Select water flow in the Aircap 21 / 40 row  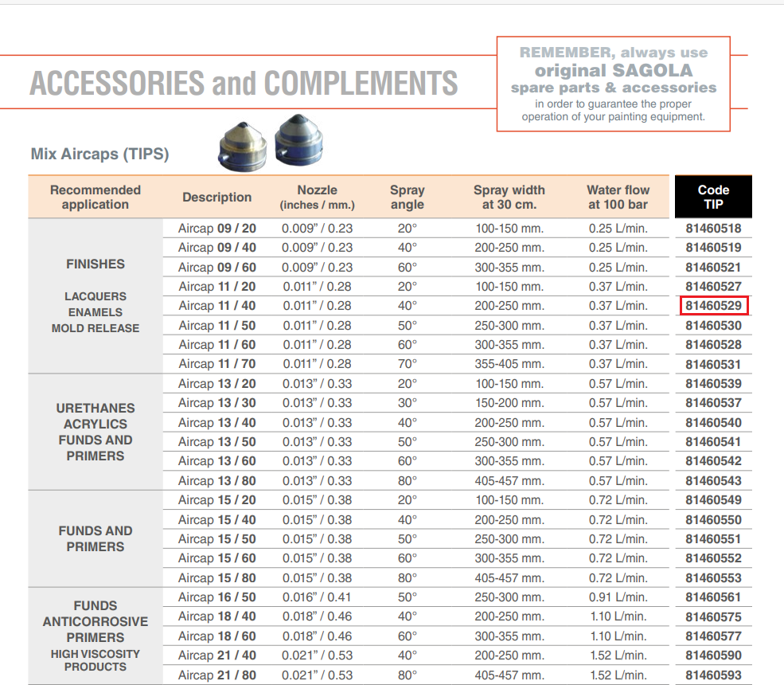(618, 655)
